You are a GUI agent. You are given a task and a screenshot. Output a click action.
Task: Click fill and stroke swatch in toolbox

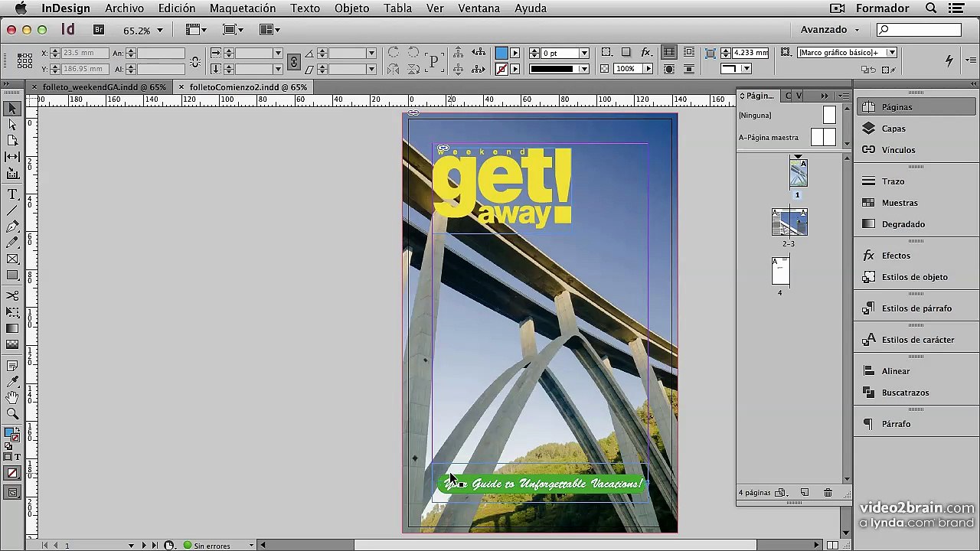click(x=12, y=435)
